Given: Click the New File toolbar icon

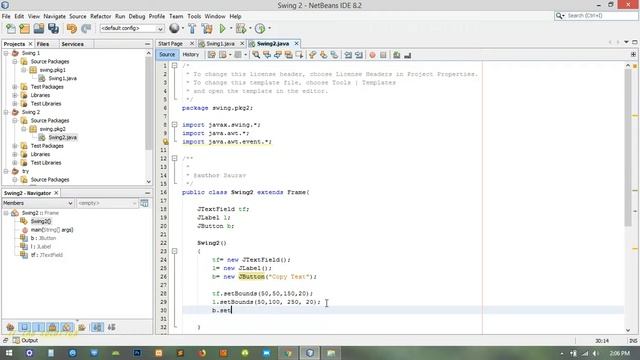Looking at the screenshot, I should (x=11, y=29).
